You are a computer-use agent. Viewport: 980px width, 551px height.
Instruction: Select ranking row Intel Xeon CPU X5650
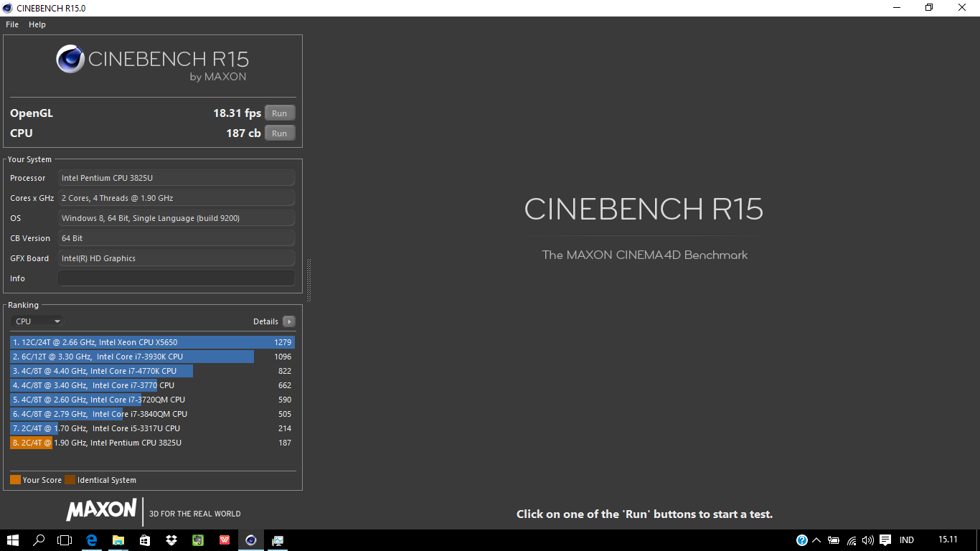click(152, 342)
